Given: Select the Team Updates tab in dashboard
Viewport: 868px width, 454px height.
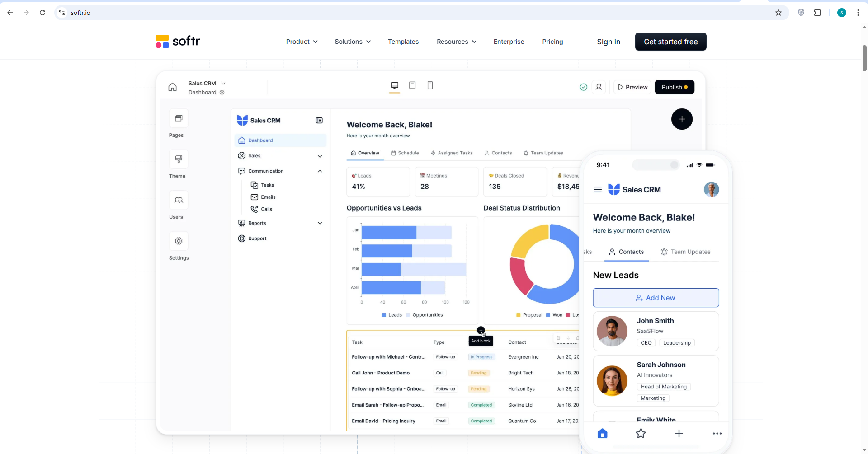Looking at the screenshot, I should (543, 153).
